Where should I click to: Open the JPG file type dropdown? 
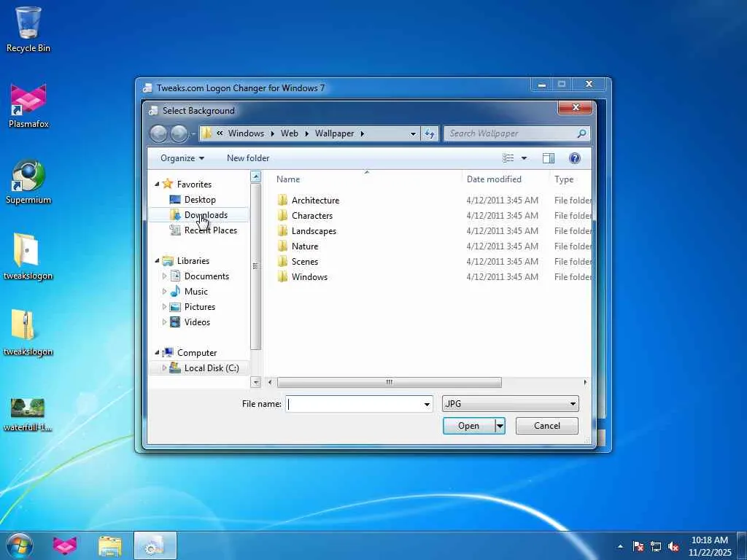[573, 404]
